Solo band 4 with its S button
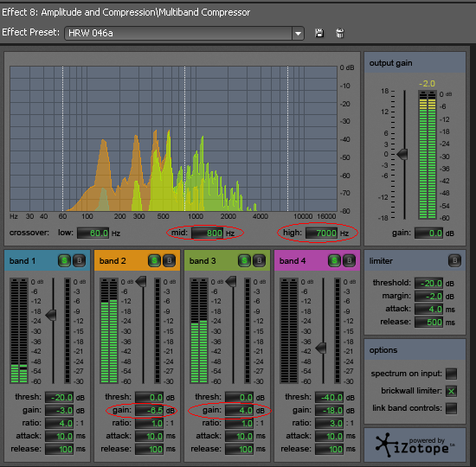The width and height of the screenshot is (476, 467). [334, 260]
